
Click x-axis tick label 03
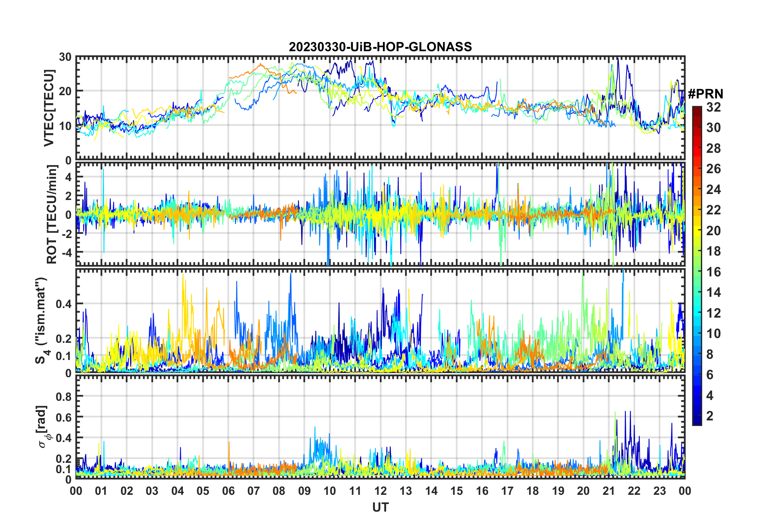click(152, 491)
